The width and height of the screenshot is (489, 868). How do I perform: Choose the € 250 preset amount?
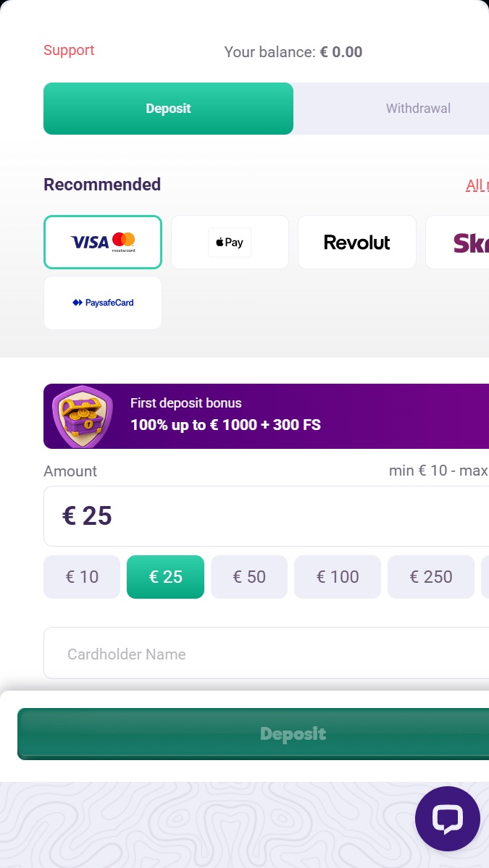click(430, 577)
